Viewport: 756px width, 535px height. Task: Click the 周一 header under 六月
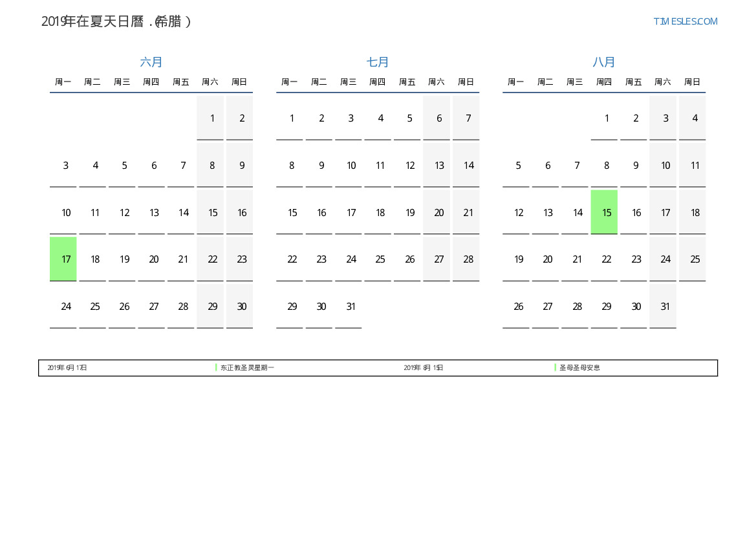point(63,82)
